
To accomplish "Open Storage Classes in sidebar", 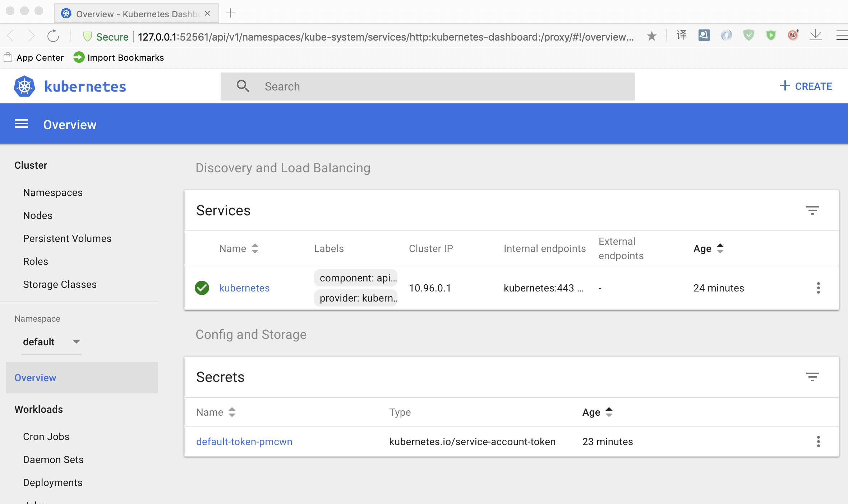I will pyautogui.click(x=60, y=284).
